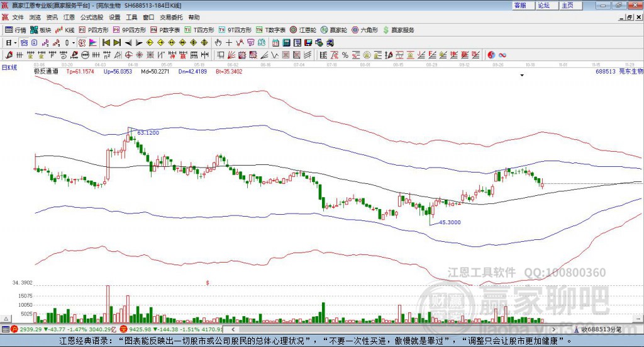
Task: Open the 9P四方形 tool
Action: pyautogui.click(x=130, y=30)
